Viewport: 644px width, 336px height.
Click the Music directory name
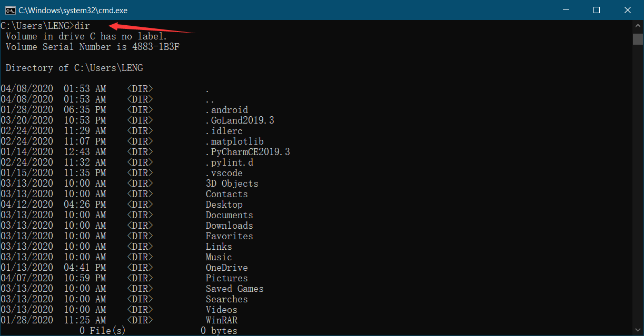pyautogui.click(x=219, y=257)
